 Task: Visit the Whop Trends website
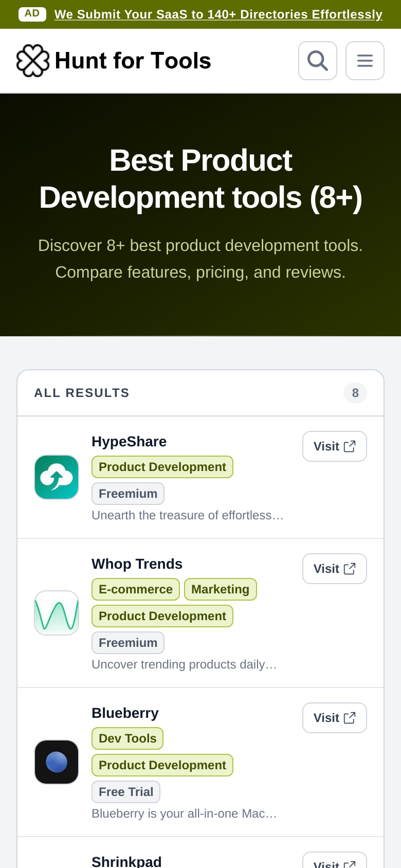click(x=335, y=569)
